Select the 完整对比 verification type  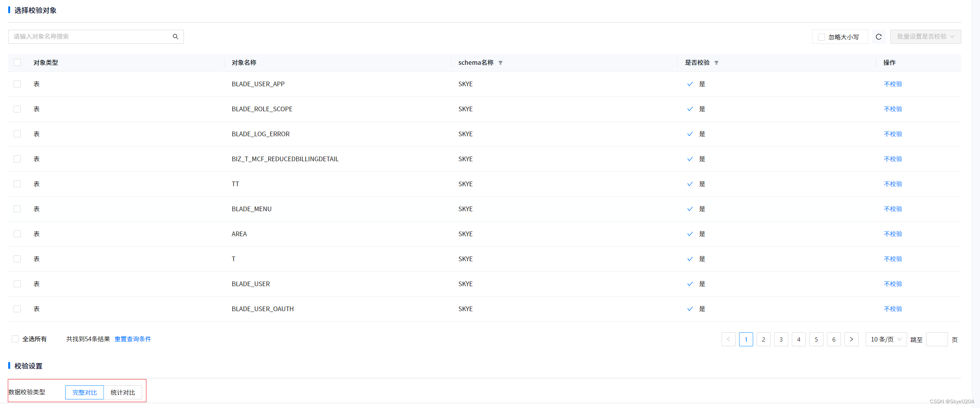85,392
